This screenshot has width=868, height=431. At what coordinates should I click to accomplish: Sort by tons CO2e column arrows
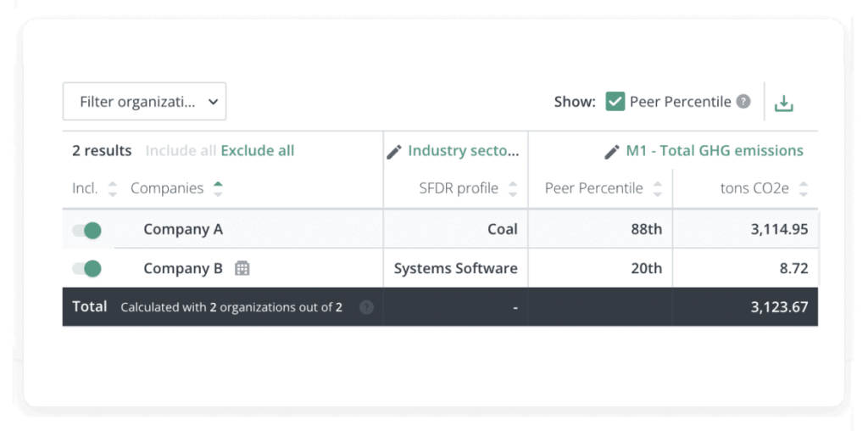pyautogui.click(x=804, y=189)
